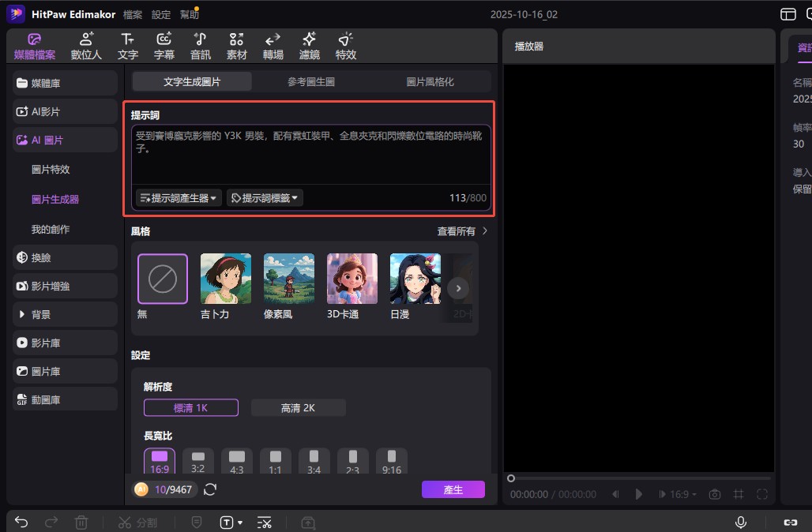This screenshot has height=532, width=812.
Task: Click the player progress slider handle
Action: point(511,478)
